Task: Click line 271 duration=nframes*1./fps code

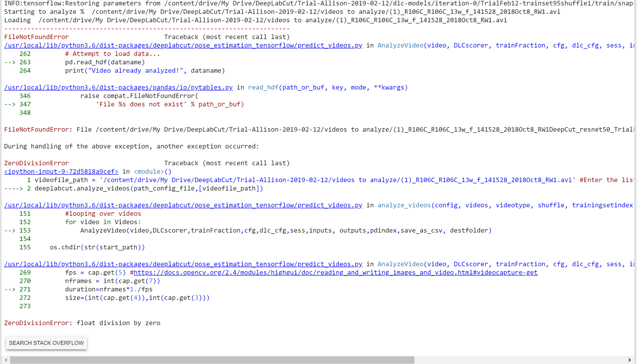Action: tap(109, 289)
